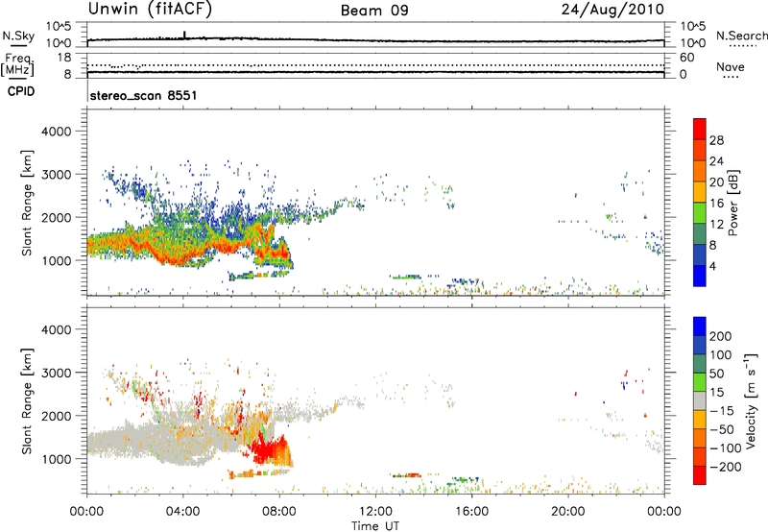Click the '60' right tick of the frequency panel
Image resolution: width=768 pixels, height=532 pixels.
(686, 58)
